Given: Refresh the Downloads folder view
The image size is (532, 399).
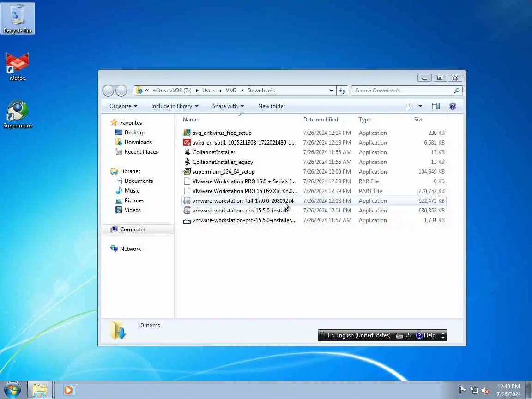Looking at the screenshot, I should 342,91.
